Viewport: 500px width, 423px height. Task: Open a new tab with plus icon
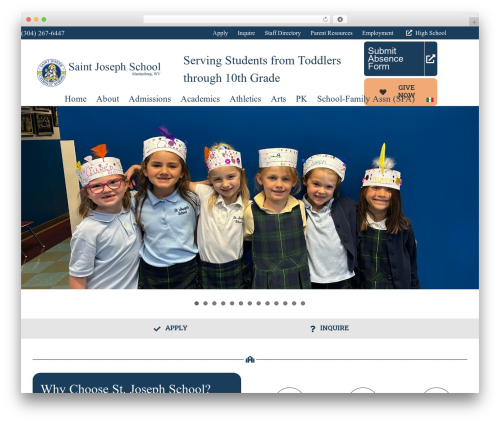(x=474, y=22)
